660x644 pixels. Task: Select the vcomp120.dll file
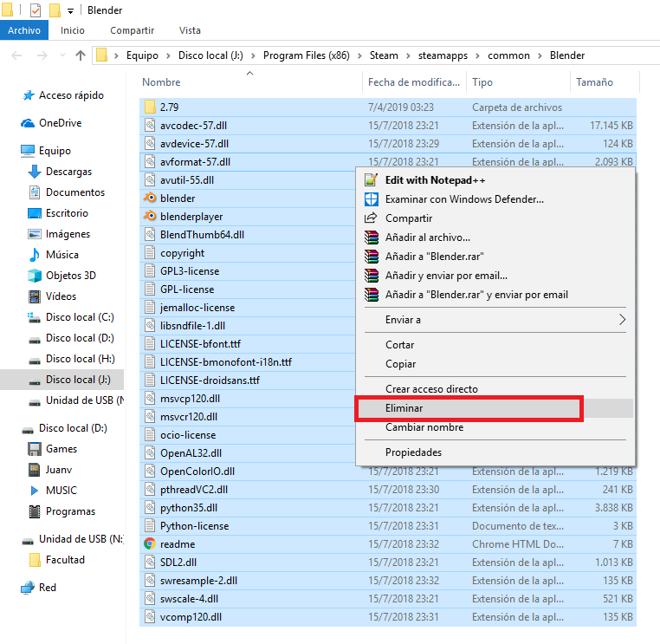click(388, 617)
